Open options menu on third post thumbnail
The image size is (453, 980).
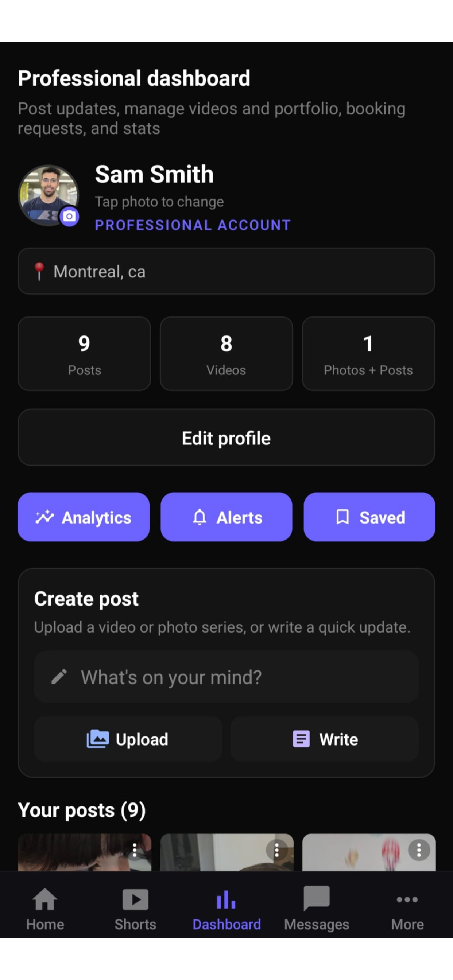pyautogui.click(x=419, y=850)
